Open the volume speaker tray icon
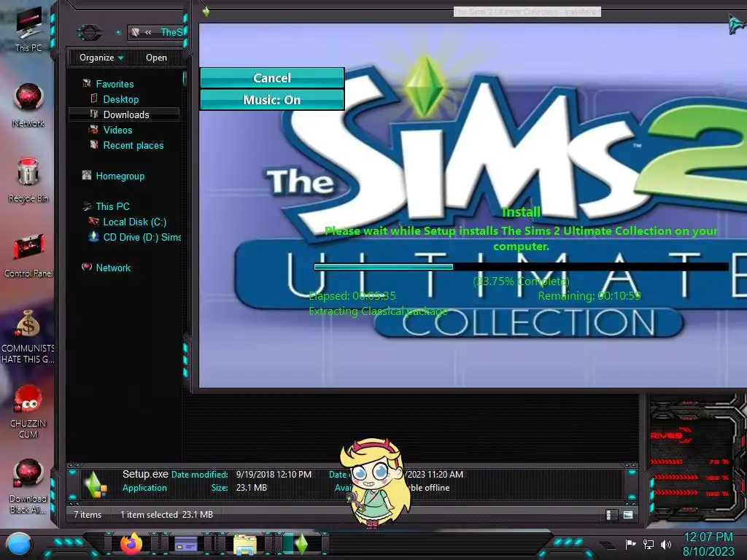The image size is (747, 560). click(x=665, y=544)
